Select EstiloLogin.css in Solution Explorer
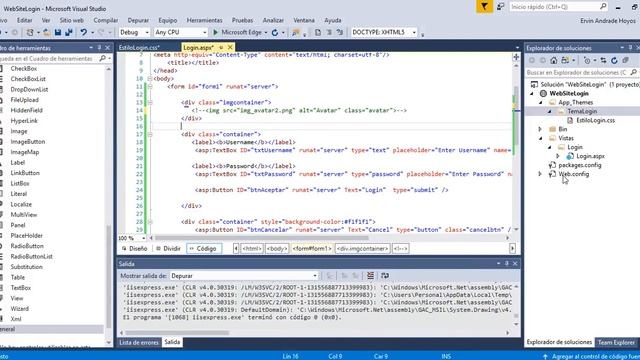This screenshot has width=640, height=360. coord(595,120)
